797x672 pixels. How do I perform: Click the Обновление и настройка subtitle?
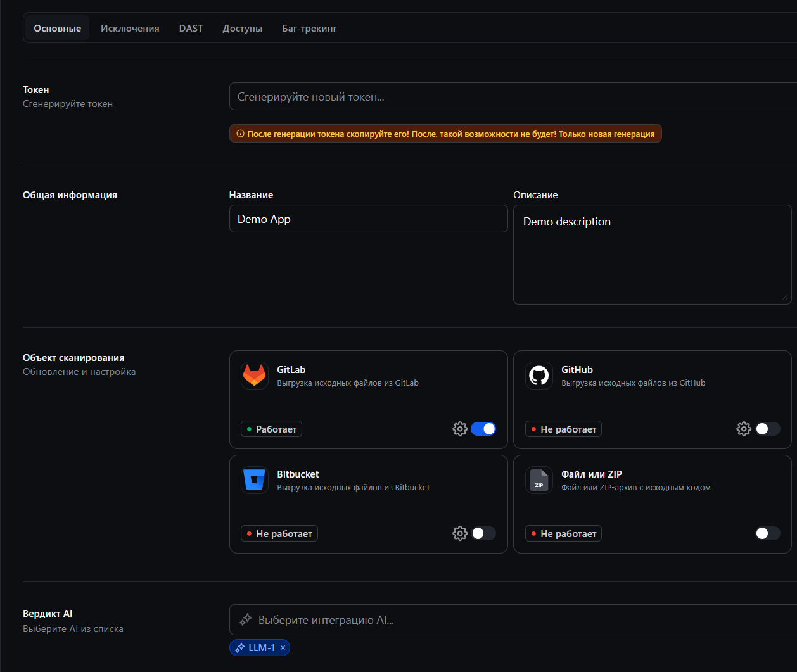(x=79, y=372)
